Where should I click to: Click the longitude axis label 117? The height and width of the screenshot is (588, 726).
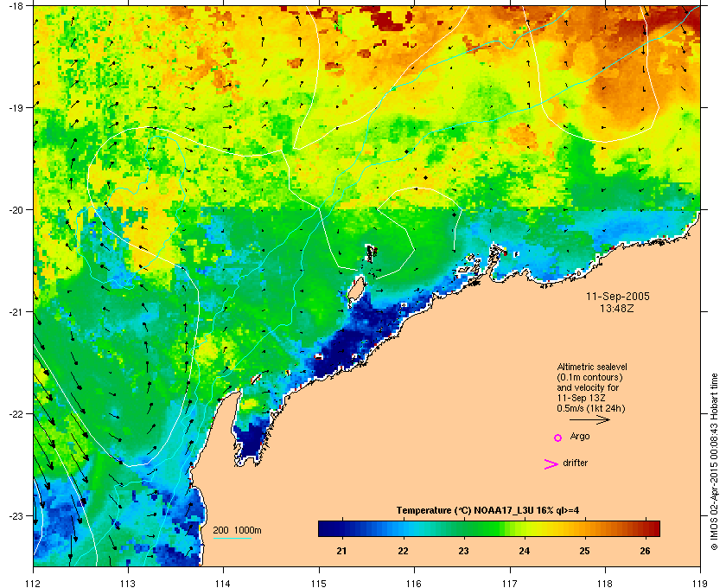tap(510, 583)
